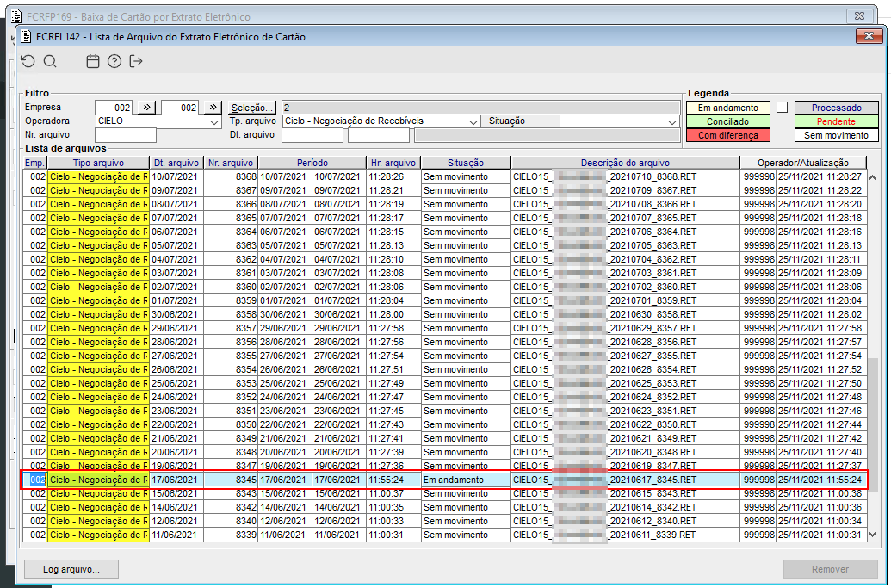
Task: Click the second Dt. arquivo date field
Action: pos(379,135)
